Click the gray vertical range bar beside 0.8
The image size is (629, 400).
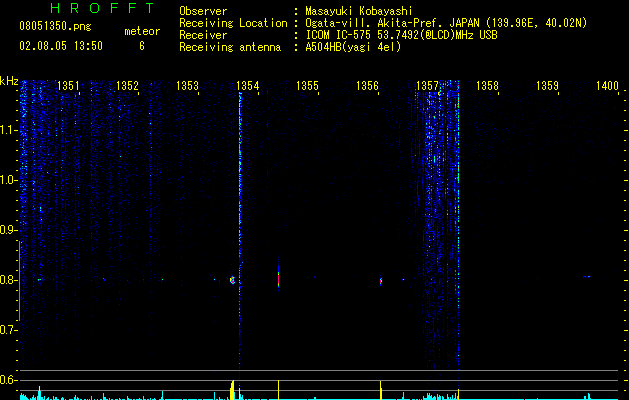20,281
